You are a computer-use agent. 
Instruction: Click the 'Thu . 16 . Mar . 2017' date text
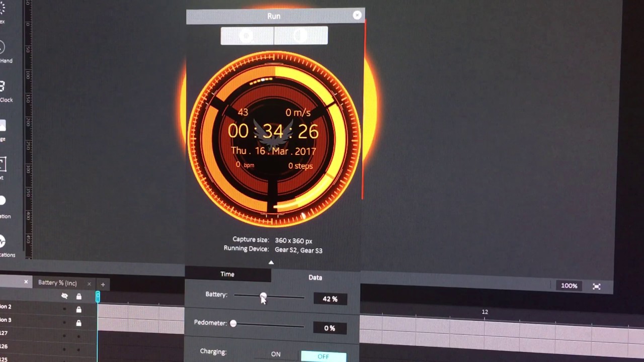[273, 151]
